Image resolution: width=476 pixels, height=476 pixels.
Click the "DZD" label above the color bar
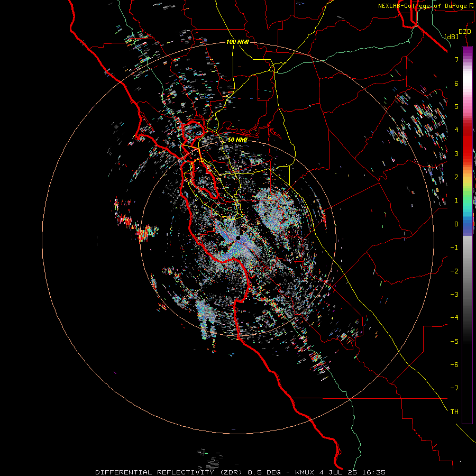tap(464, 32)
